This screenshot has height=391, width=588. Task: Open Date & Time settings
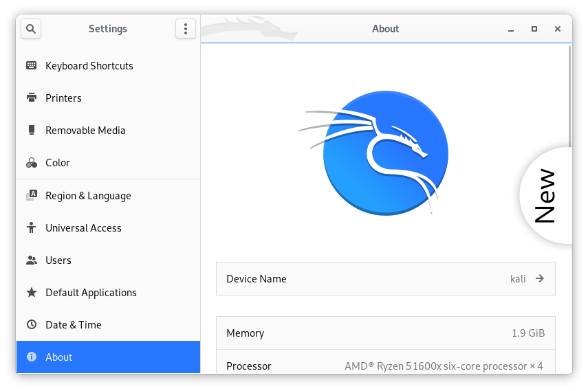point(108,324)
